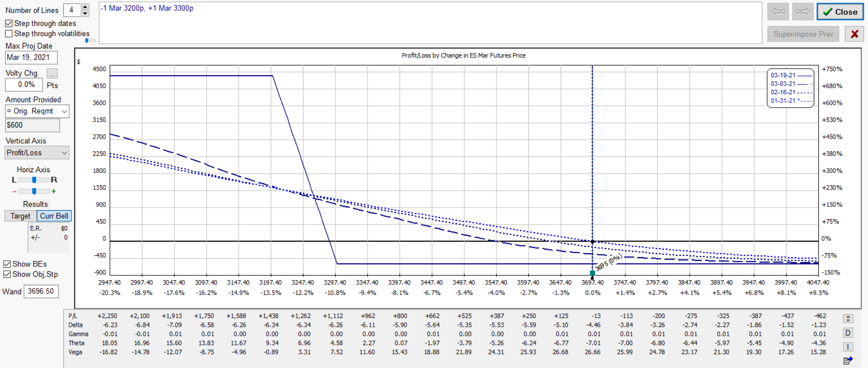The width and height of the screenshot is (868, 368).
Task: Click the 03-19-21 legend entry
Action: point(791,75)
